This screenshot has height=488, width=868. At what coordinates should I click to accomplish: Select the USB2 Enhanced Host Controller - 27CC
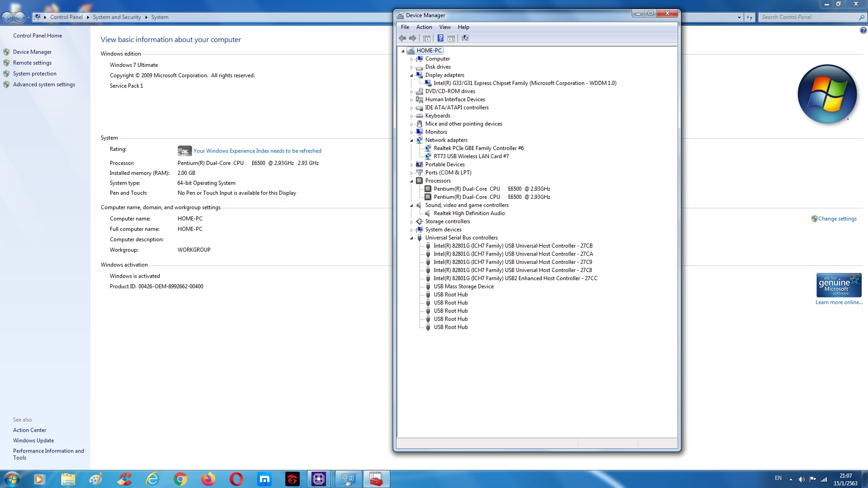[515, 278]
